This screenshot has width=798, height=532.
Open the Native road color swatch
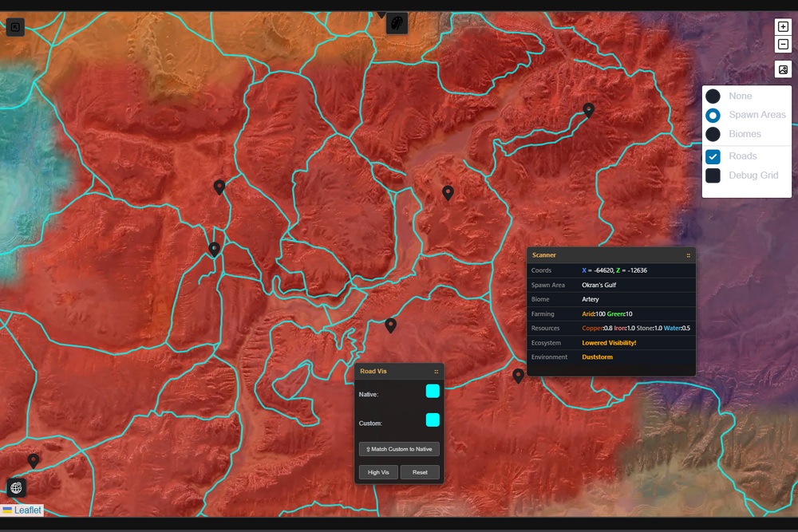point(433,391)
